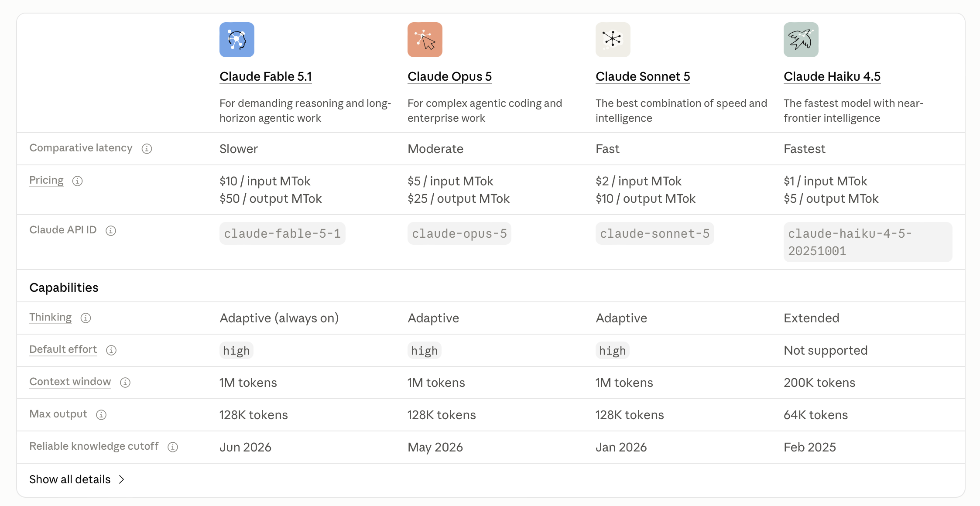Click the Not supported default effort value
This screenshot has width=980, height=506.
coord(826,350)
